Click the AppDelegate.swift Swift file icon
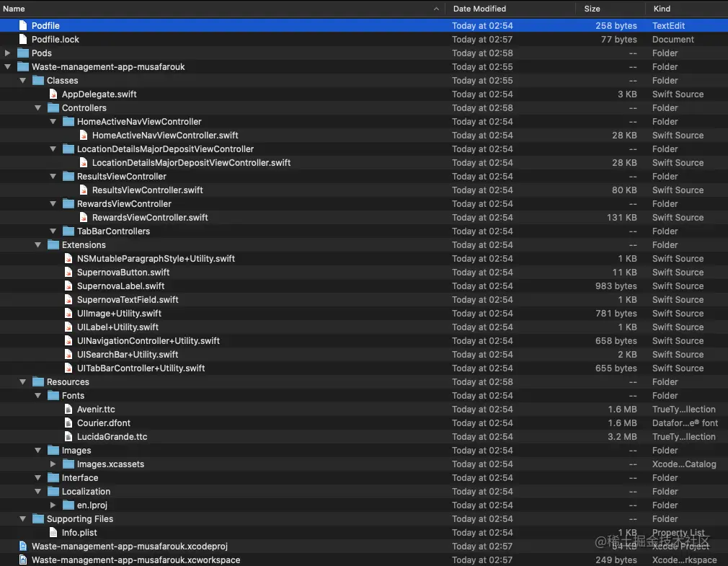Screen dimensions: 728x566 click(x=53, y=94)
